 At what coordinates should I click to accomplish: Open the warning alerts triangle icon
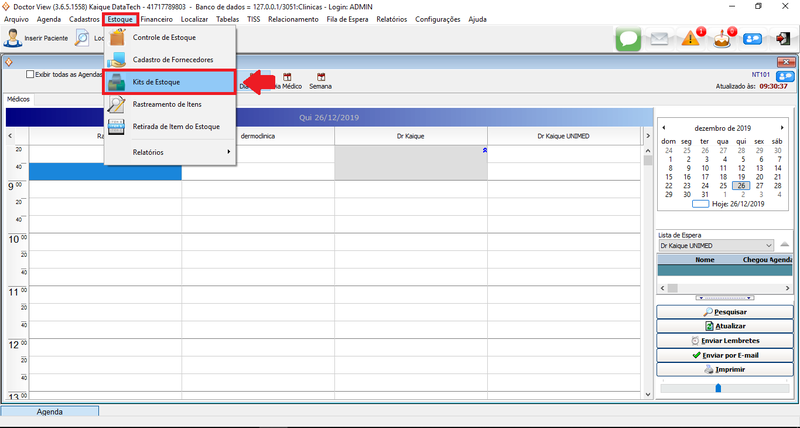[691, 39]
